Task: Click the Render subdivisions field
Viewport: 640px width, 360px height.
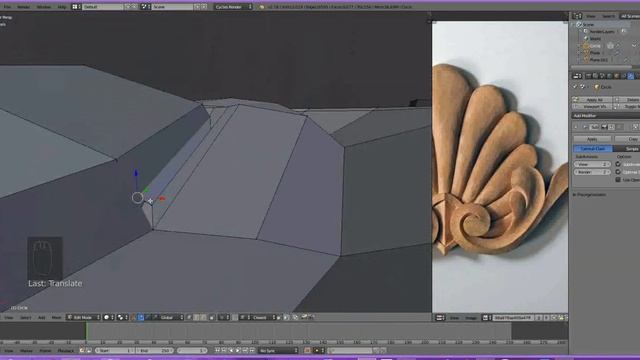Action: coord(592,172)
